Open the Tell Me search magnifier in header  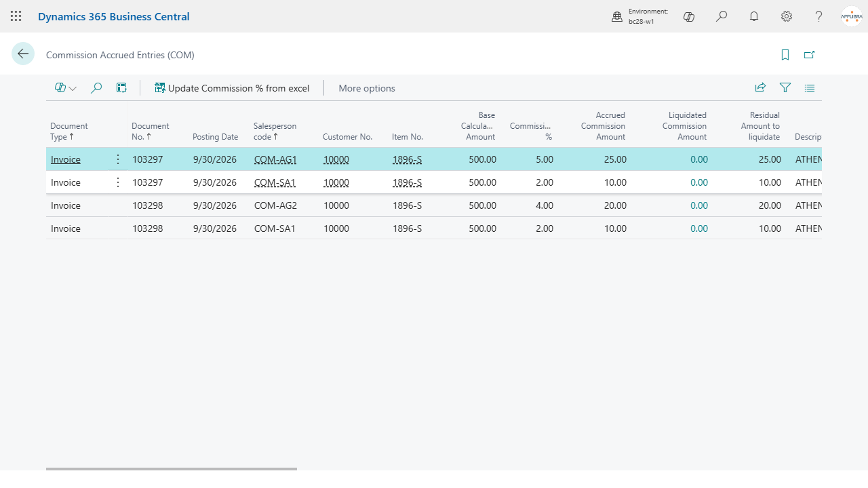pos(722,16)
